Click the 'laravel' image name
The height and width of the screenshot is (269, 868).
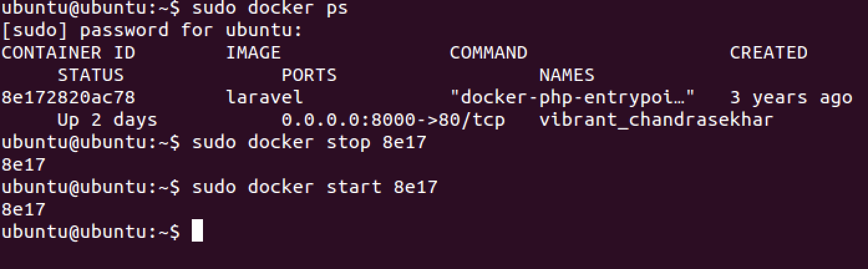point(264,97)
